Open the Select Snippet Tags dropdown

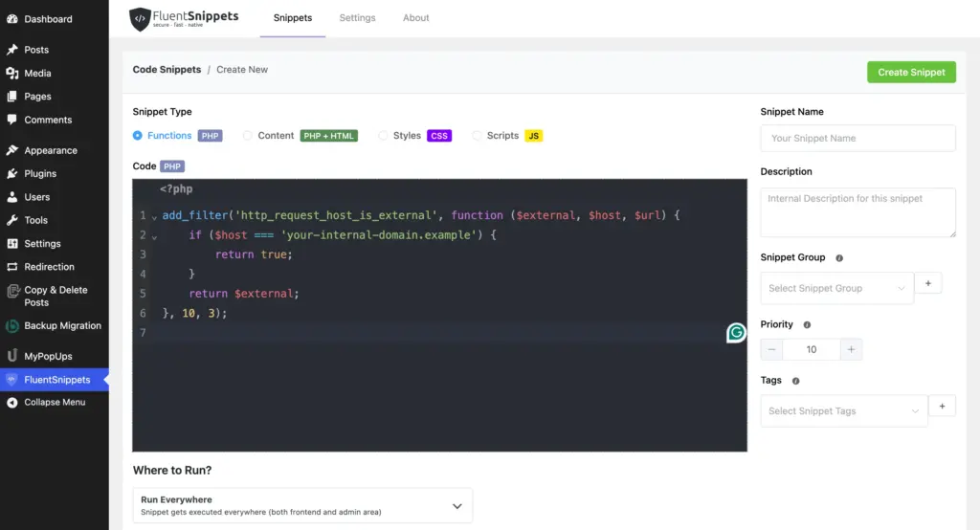tap(844, 411)
